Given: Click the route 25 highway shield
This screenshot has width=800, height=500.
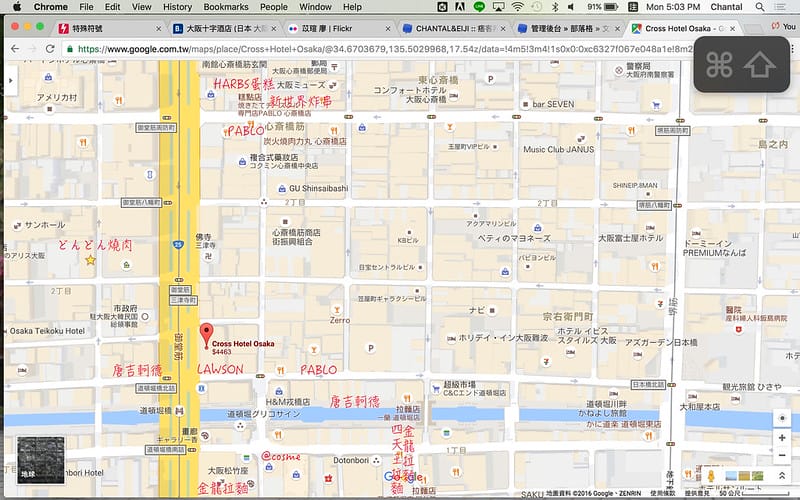Looking at the screenshot, I should pos(178,244).
